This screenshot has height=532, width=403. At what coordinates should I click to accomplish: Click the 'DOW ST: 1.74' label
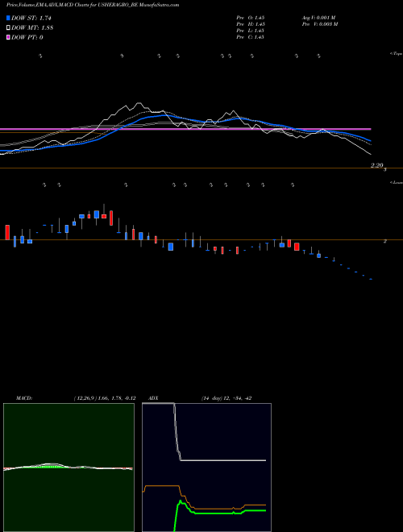click(x=31, y=18)
